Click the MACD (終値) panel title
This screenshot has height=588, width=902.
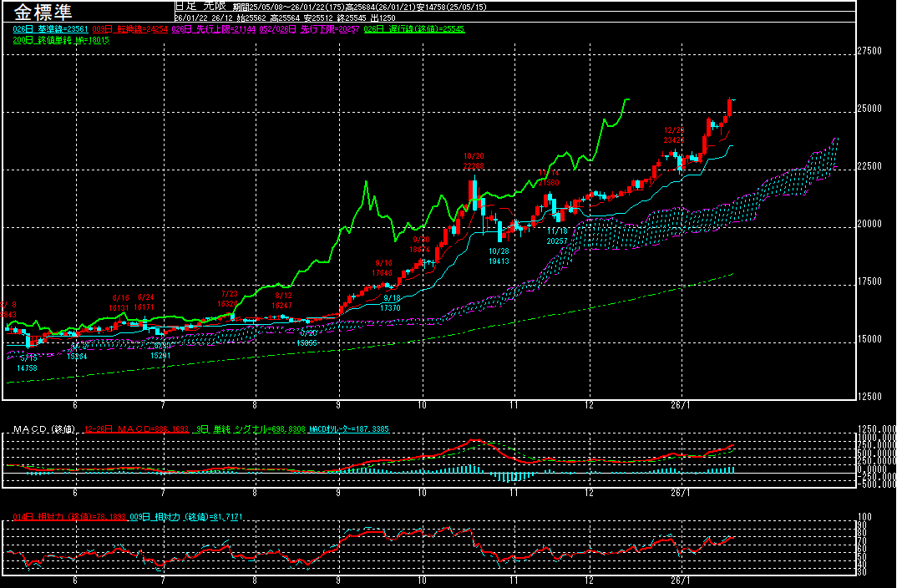43,428
